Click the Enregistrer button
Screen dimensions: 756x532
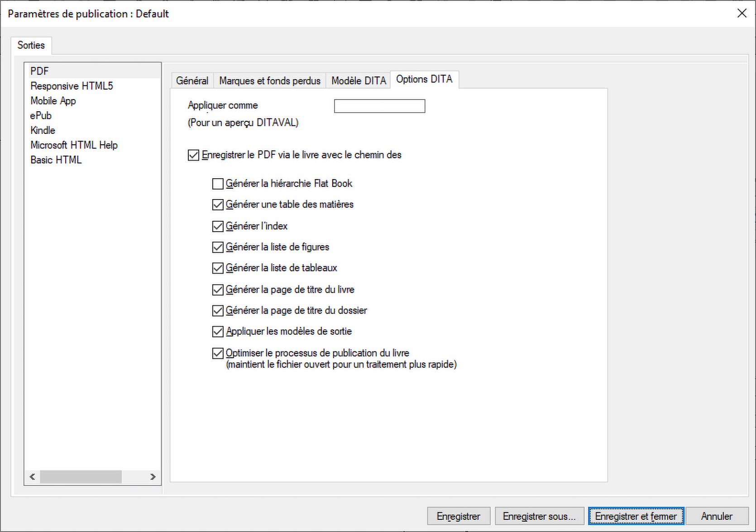[x=458, y=516]
